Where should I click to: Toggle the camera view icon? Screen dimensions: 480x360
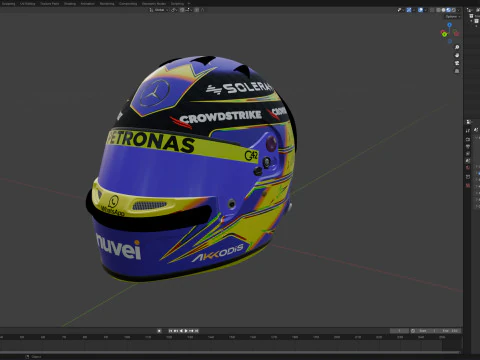tap(457, 63)
